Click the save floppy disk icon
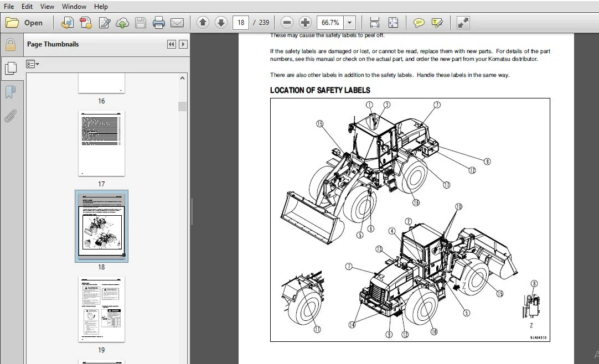Screen dimensions: 599x364 [141, 23]
